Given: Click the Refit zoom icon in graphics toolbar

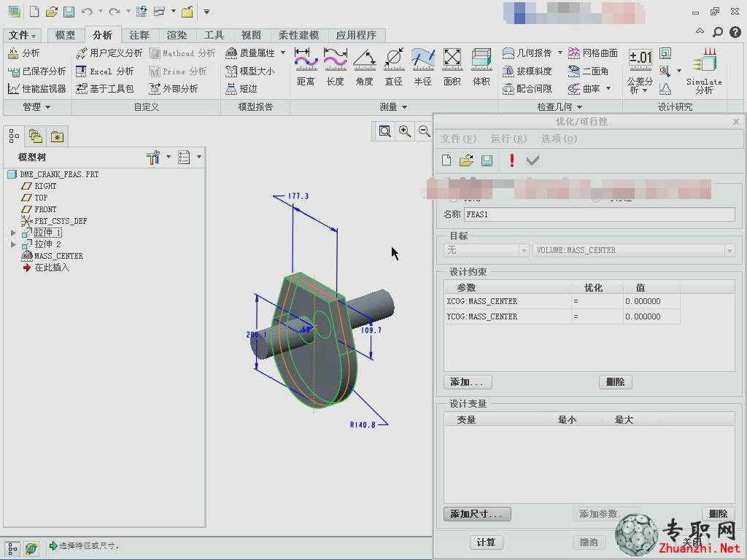Looking at the screenshot, I should [x=384, y=131].
